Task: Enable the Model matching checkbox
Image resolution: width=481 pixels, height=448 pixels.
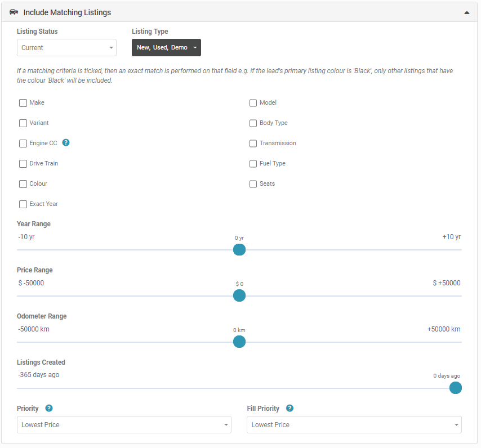Action: click(253, 103)
